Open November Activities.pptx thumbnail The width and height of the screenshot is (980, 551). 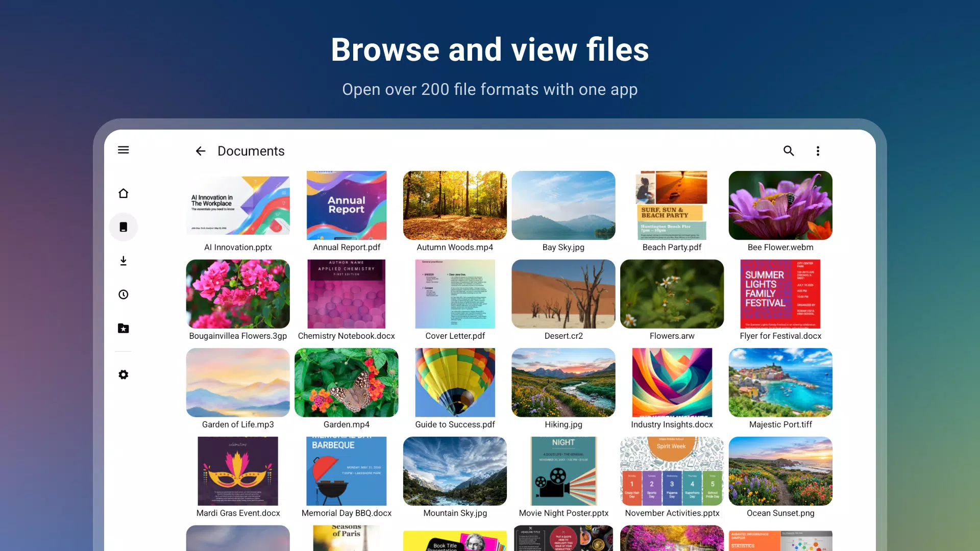click(672, 471)
